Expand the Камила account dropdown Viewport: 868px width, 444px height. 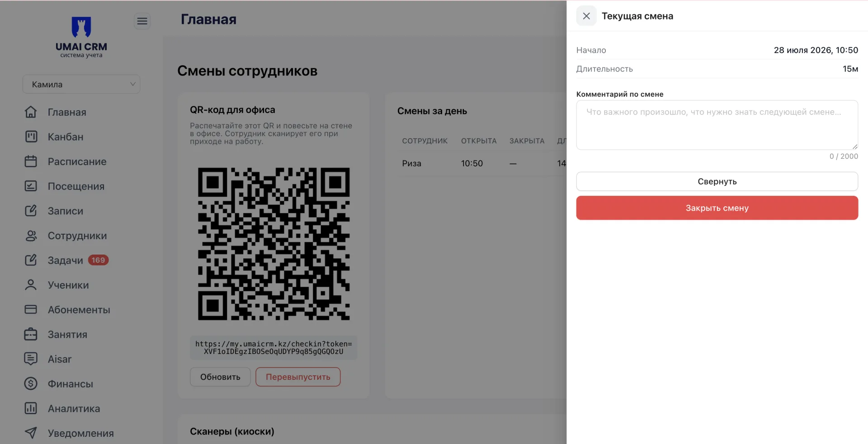[81, 84]
